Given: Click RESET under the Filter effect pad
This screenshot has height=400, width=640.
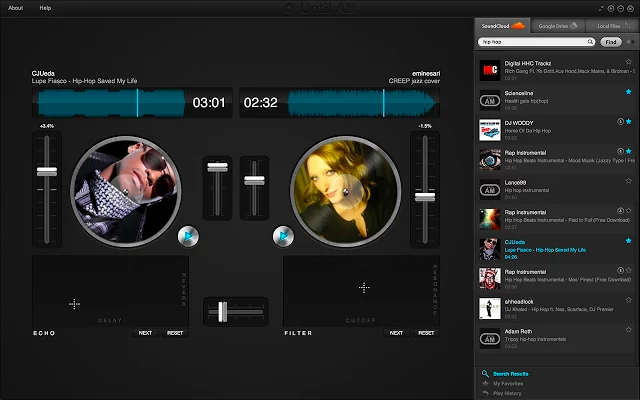Looking at the screenshot, I should (427, 332).
